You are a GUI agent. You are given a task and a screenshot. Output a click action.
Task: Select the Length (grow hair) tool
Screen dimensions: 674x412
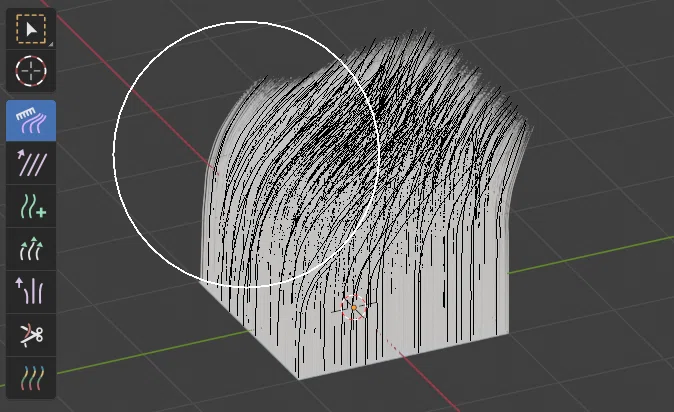coord(31,249)
